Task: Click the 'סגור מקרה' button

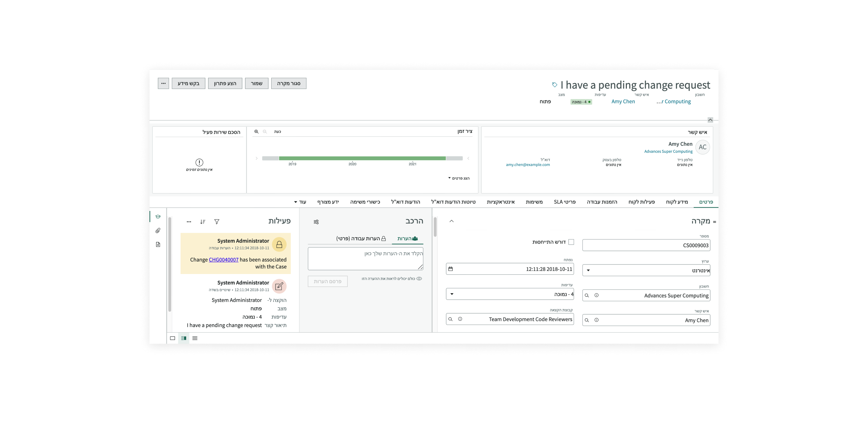Action: click(288, 83)
